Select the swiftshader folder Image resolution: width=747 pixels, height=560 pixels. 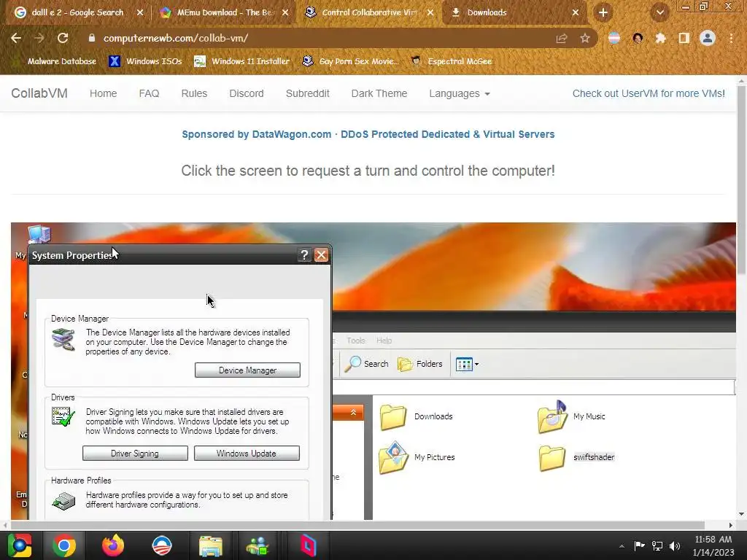click(576, 458)
